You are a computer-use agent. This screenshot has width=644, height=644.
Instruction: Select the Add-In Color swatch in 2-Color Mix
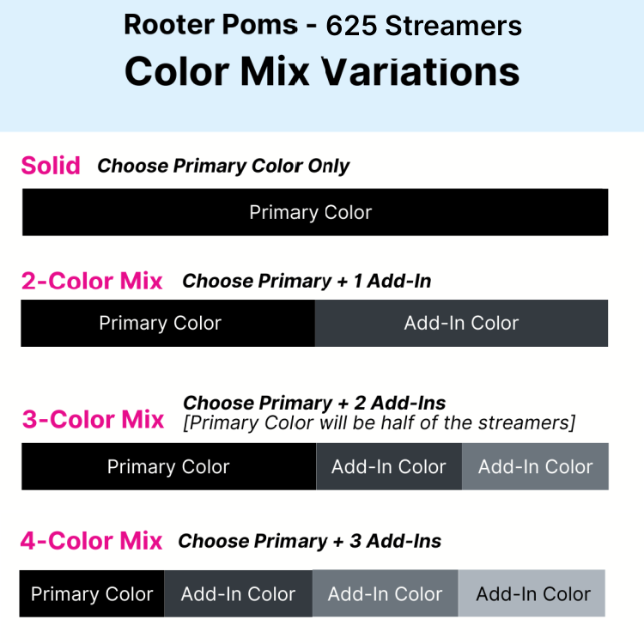click(461, 323)
